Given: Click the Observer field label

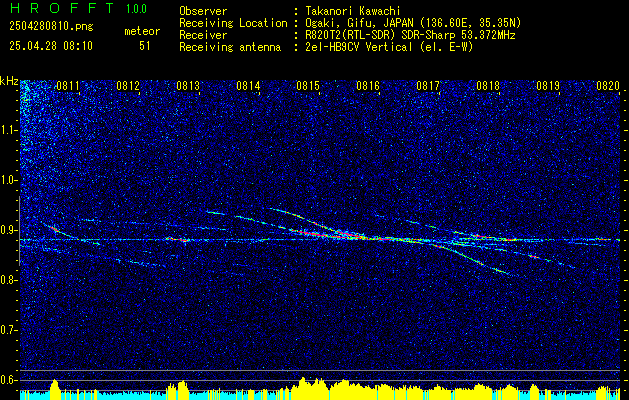Looking at the screenshot, I should click(203, 11).
